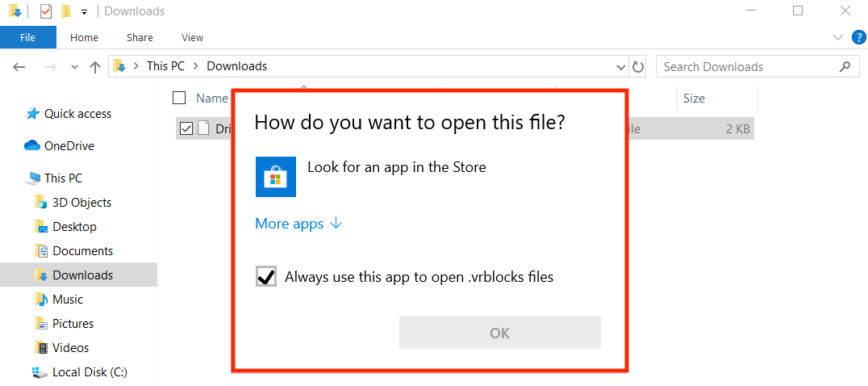Image resolution: width=868 pixels, height=386 pixels.
Task: Open the address bar history dropdown
Action: coord(620,67)
